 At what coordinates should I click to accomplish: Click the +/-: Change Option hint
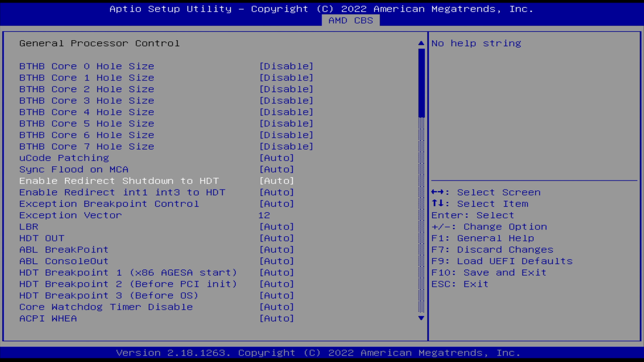(x=489, y=227)
